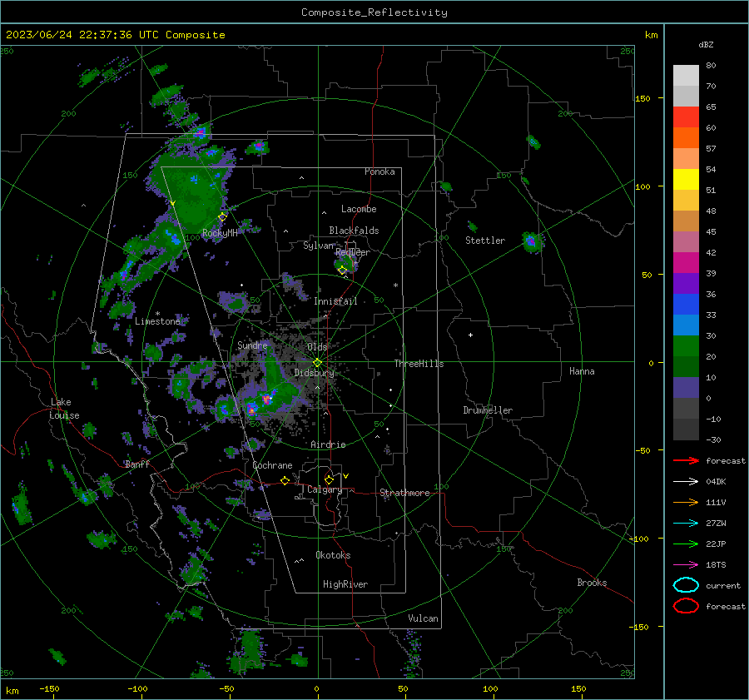749x700 pixels.
Task: Click the Sylvan label
Action: (x=318, y=246)
